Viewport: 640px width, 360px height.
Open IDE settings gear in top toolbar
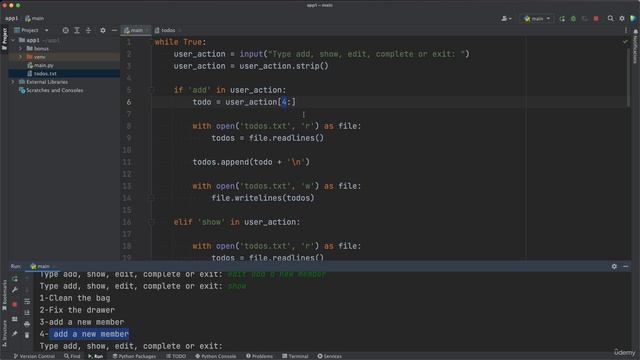pos(622,18)
